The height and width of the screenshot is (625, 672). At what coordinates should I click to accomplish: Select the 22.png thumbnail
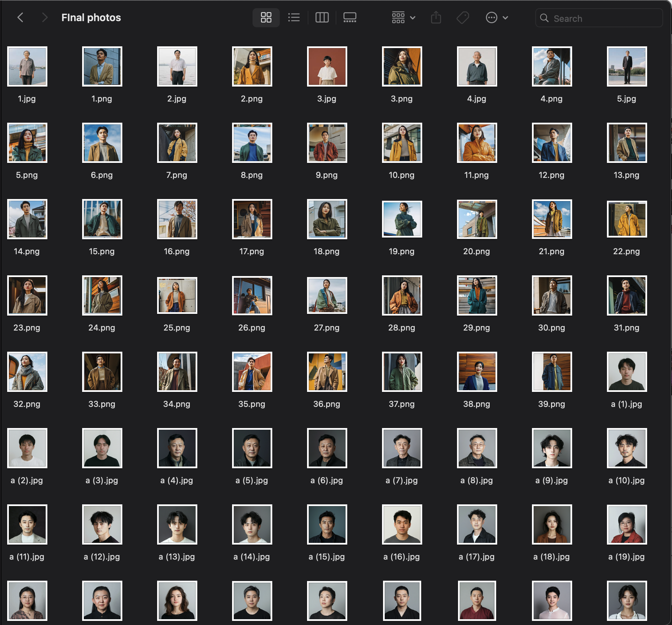pos(627,219)
